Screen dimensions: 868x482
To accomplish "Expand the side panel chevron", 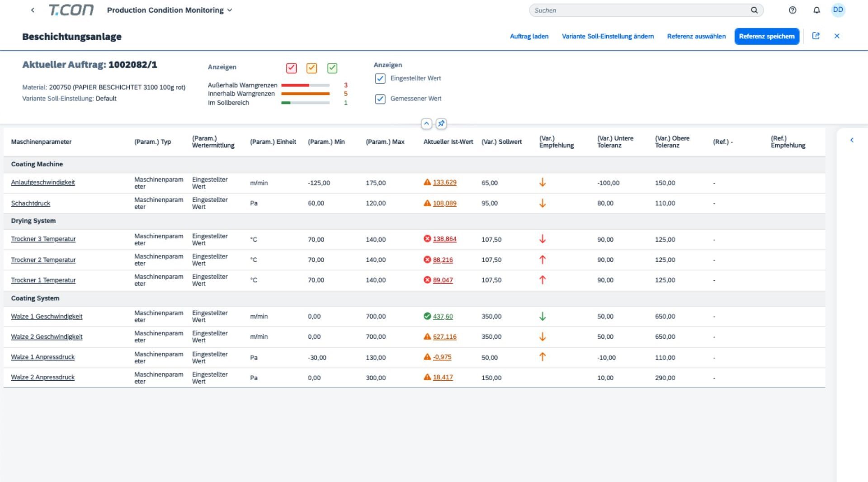I will (852, 140).
